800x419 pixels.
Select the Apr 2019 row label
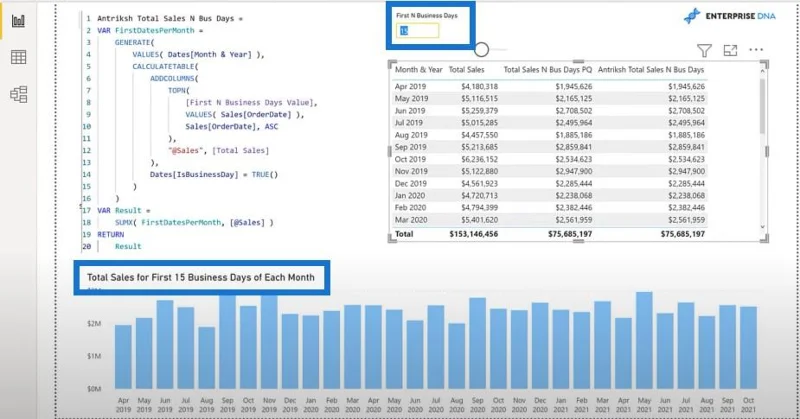click(410, 86)
